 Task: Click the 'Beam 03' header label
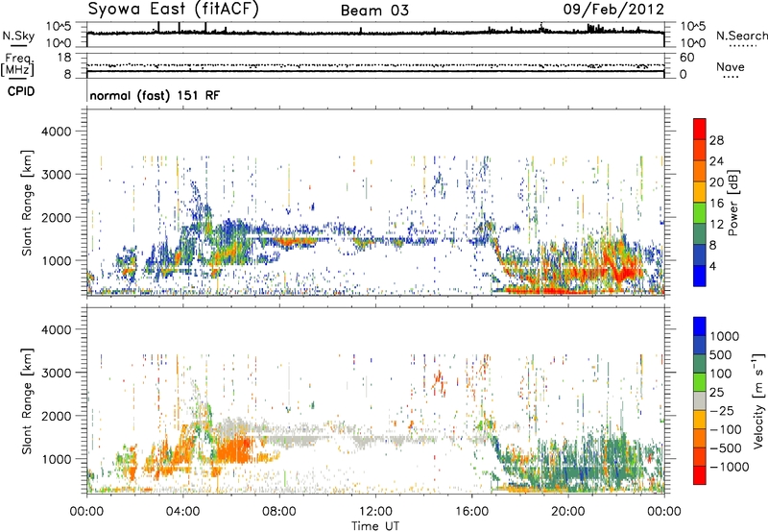coord(374,11)
